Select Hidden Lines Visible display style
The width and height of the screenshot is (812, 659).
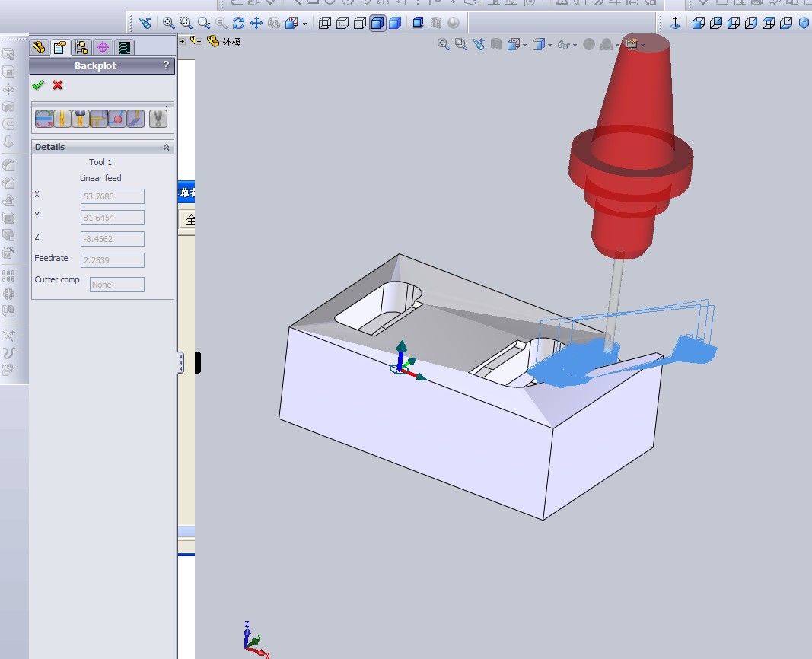tap(342, 23)
